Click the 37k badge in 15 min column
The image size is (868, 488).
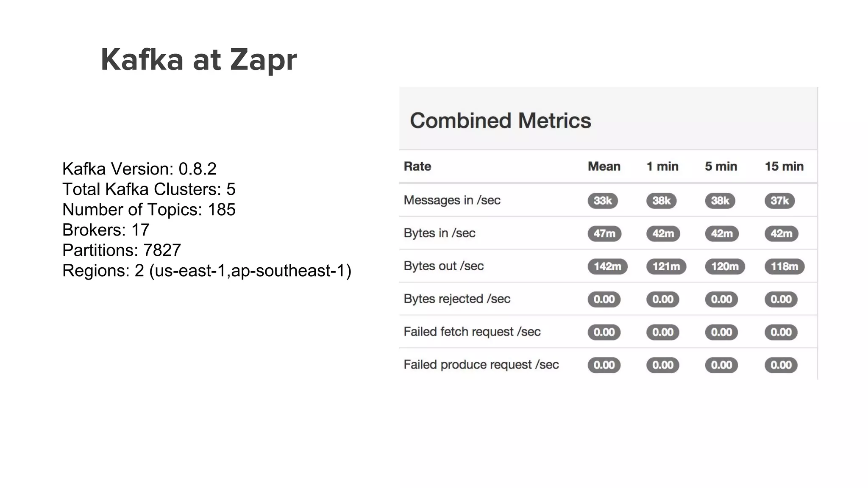779,201
